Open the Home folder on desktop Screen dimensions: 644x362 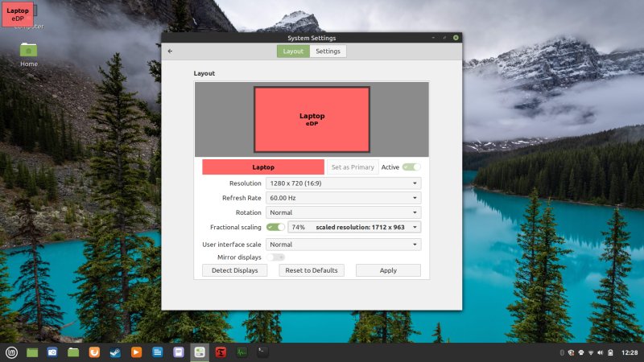29,51
